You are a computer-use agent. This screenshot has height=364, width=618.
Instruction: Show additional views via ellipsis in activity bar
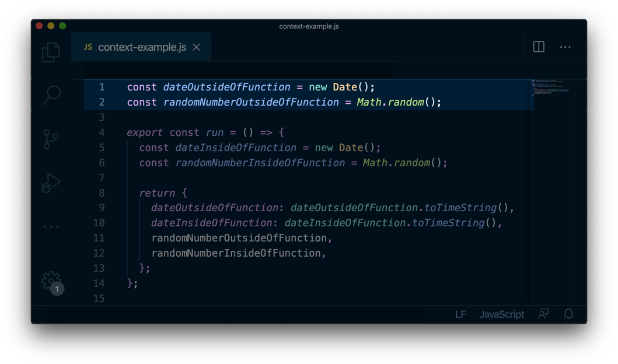(x=50, y=226)
